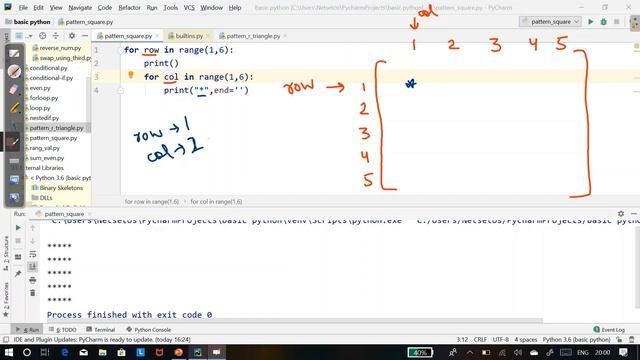Open the TODO tool window
The height and width of the screenshot is (360, 640).
[x=63, y=329]
